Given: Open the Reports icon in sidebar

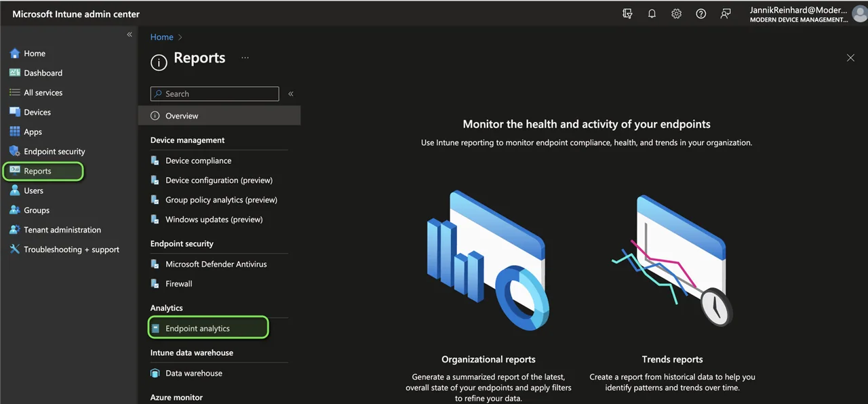Looking at the screenshot, I should pyautogui.click(x=14, y=171).
